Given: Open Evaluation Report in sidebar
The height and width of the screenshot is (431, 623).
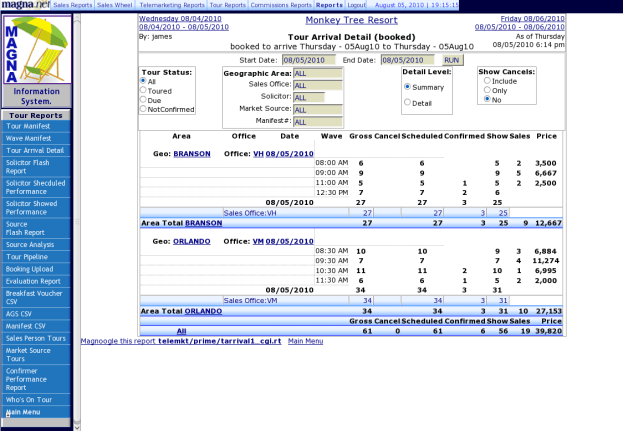Looking at the screenshot, I should pos(36,281).
